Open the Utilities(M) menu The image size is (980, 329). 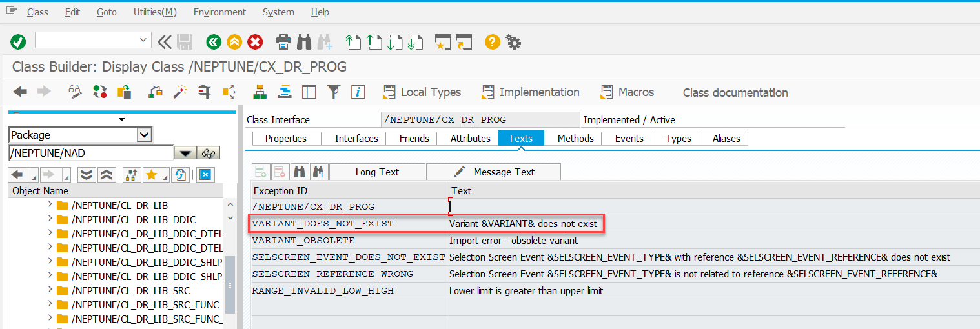[x=155, y=12]
